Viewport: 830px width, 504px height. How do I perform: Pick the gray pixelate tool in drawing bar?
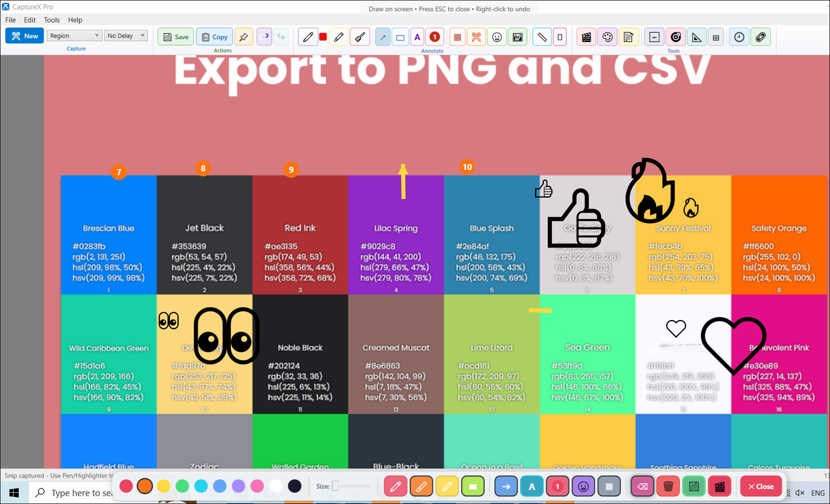(609, 486)
